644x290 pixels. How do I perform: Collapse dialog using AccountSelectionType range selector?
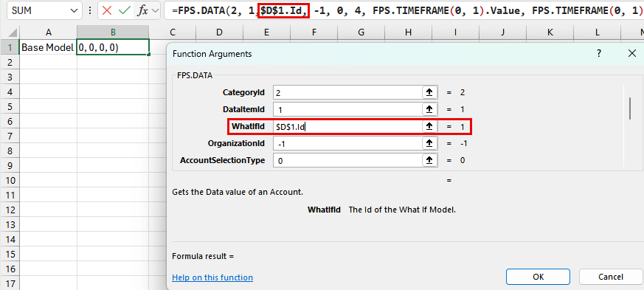tap(429, 160)
